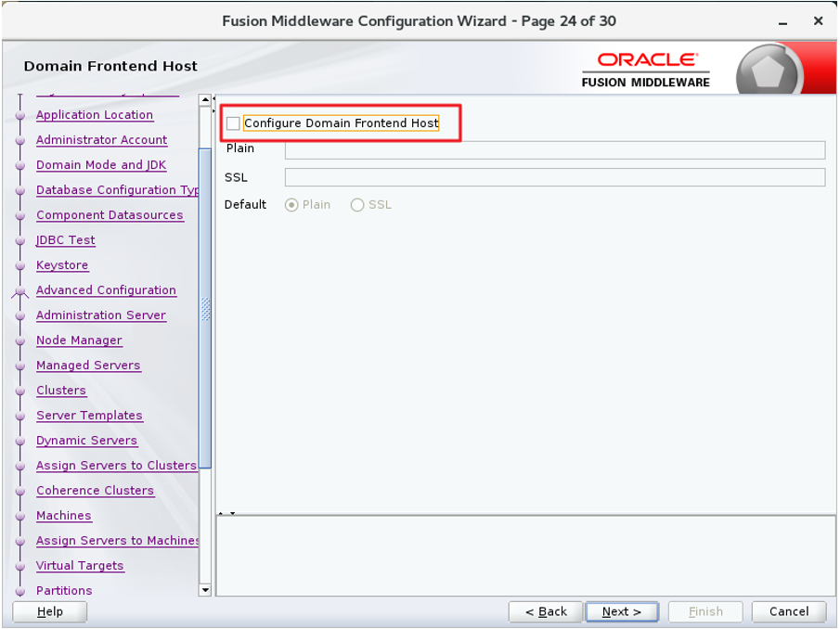Image resolution: width=840 pixels, height=629 pixels.
Task: Open Administration Server step
Action: [101, 315]
